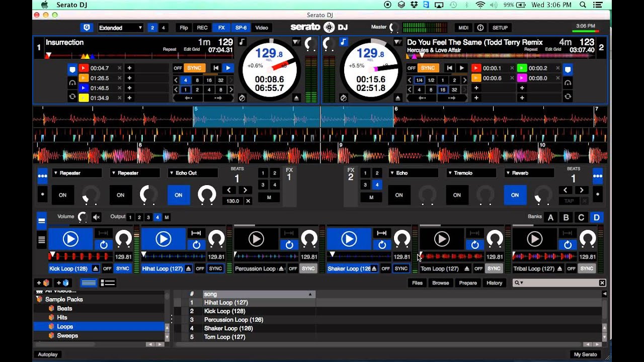Open Reverb effect dropdown
Image resolution: width=644 pixels, height=362 pixels.
[x=529, y=173]
